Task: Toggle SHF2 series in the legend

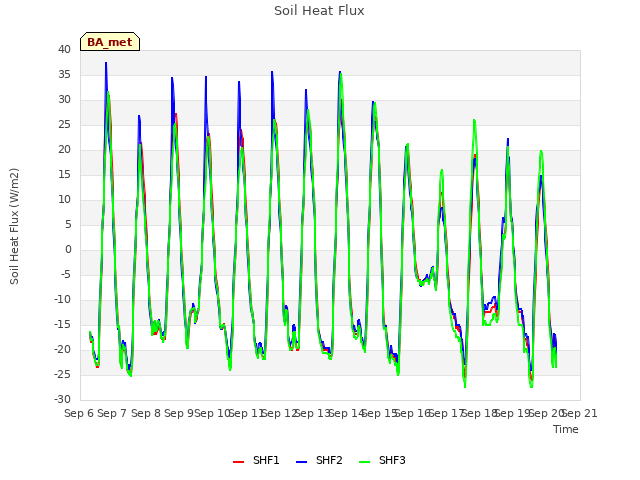Action: [319, 460]
